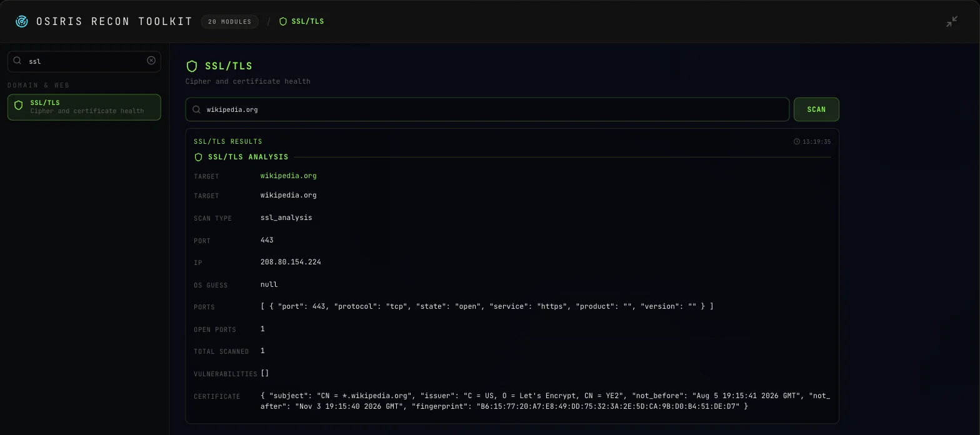Select the ssl_analysis scan type value
Screen dimensions: 980x435
tap(286, 217)
